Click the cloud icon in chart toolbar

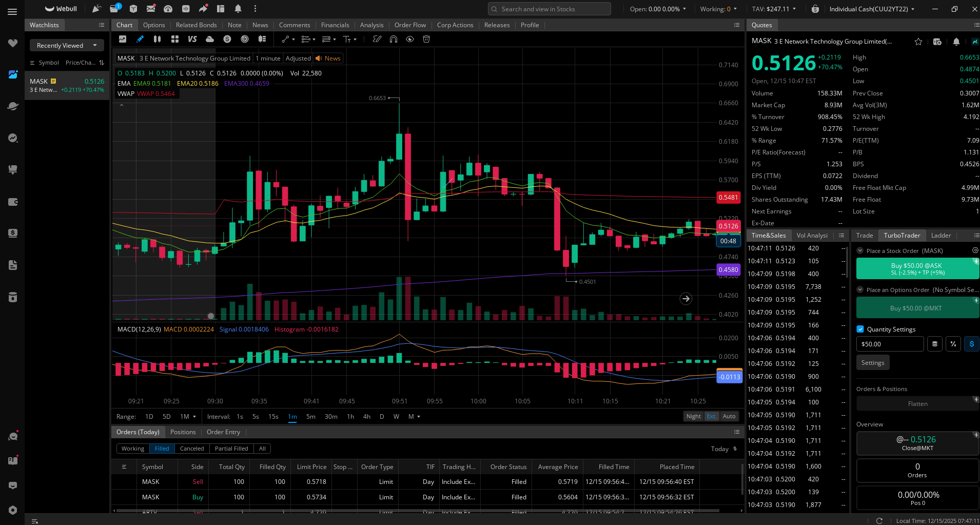point(210,39)
